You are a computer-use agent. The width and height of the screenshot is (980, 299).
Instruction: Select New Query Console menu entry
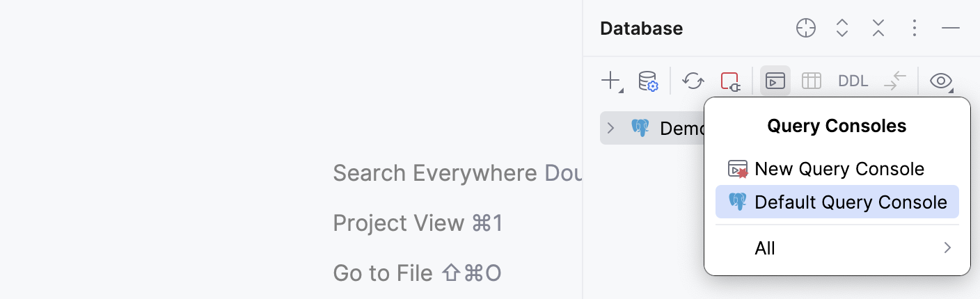pos(839,169)
